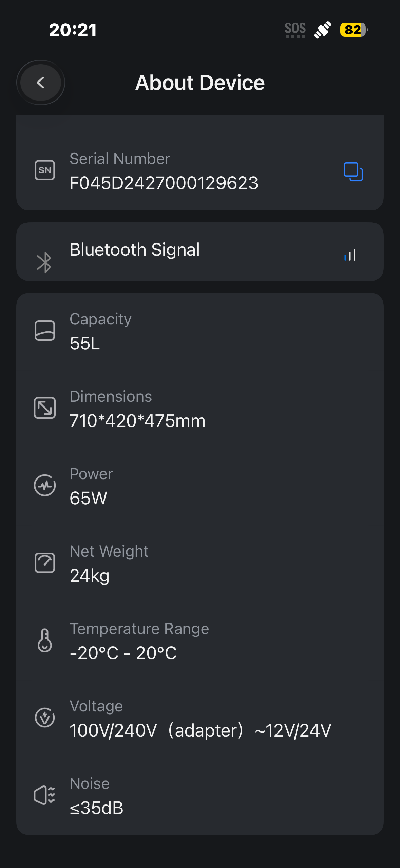Tap the About Device page title
400x868 pixels.
tap(200, 83)
